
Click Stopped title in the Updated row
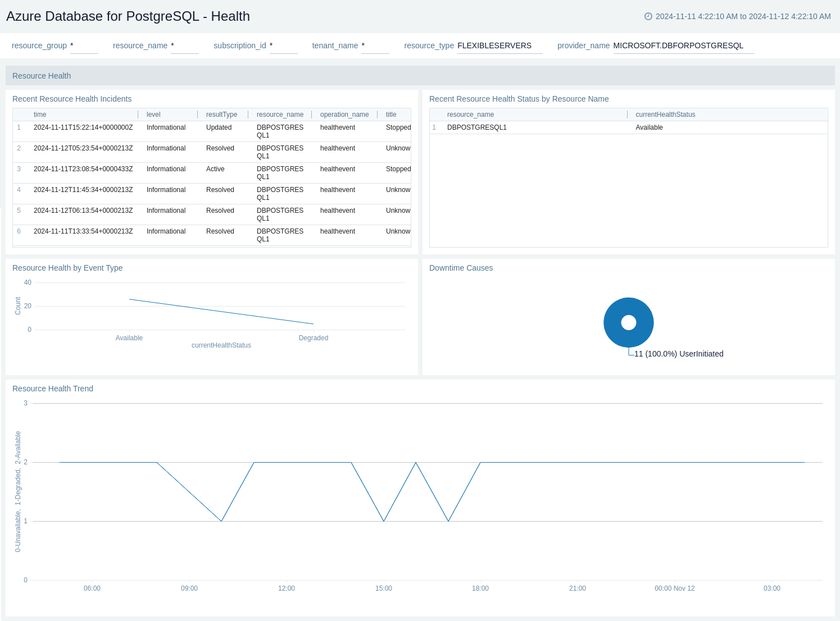pos(398,127)
